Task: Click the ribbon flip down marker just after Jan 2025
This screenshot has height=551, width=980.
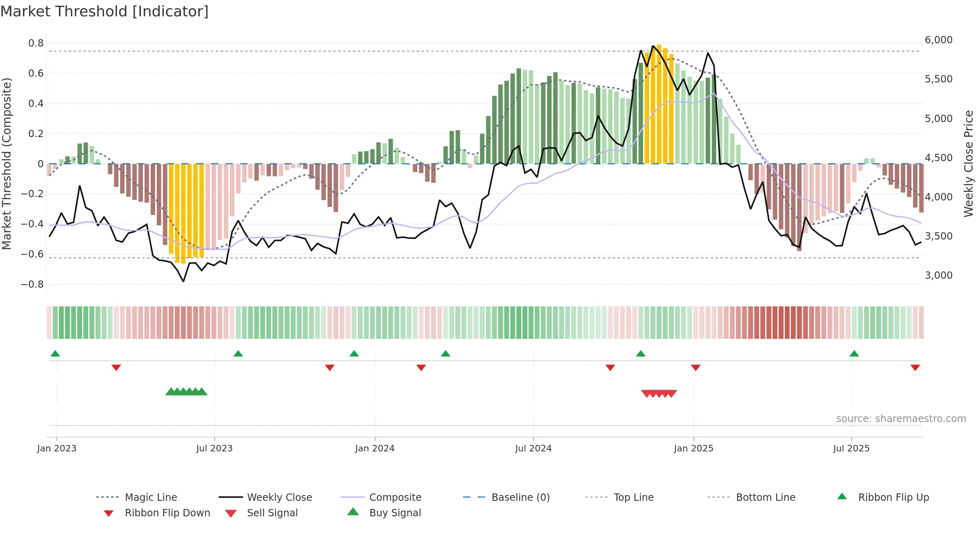Action: tap(696, 368)
